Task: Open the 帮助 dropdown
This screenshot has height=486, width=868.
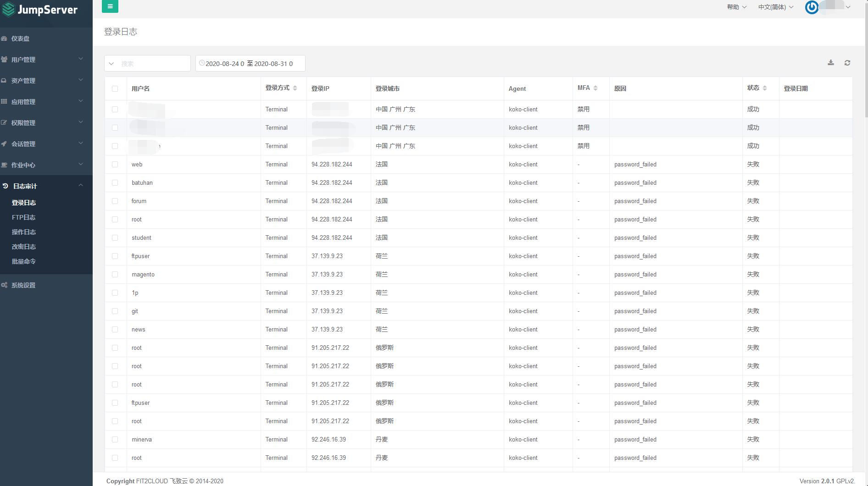Action: [737, 7]
